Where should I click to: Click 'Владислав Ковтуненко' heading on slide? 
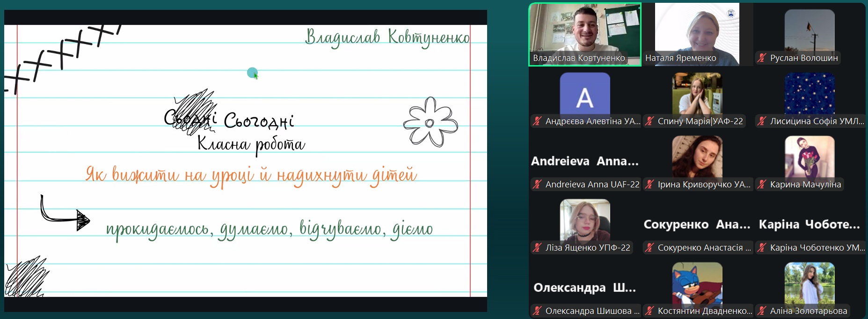(x=387, y=37)
